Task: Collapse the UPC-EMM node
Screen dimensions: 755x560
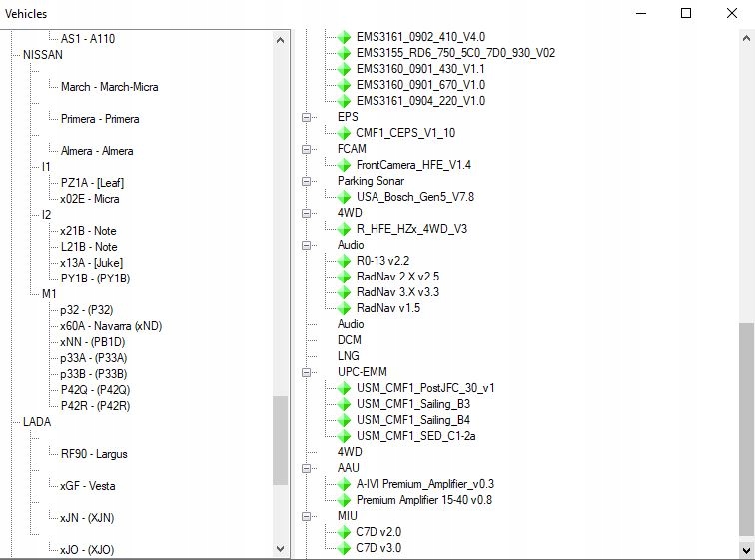Action: 306,372
